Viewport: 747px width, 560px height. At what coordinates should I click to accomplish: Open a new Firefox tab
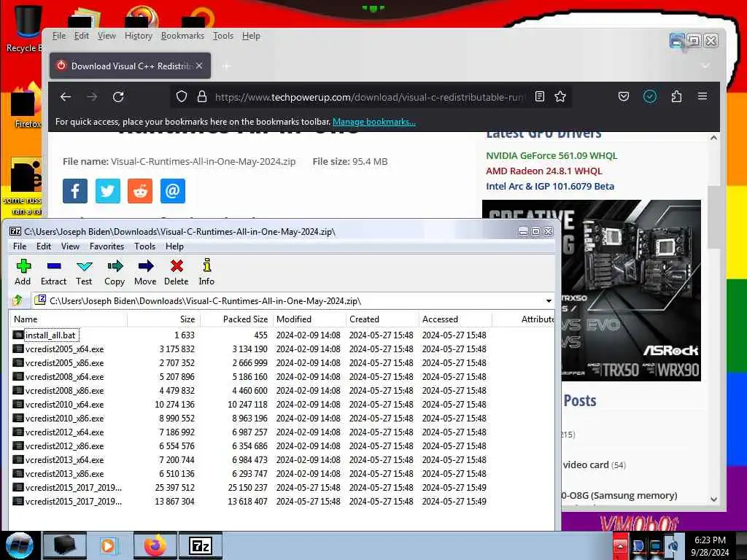point(226,66)
